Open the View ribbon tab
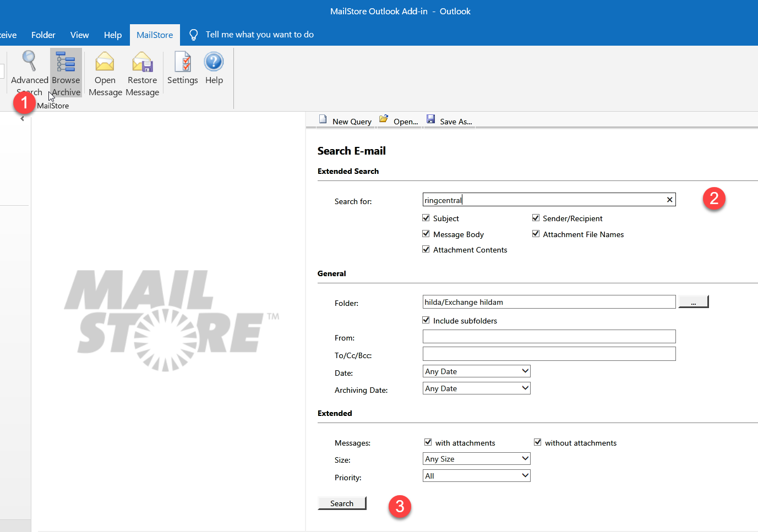 [79, 35]
